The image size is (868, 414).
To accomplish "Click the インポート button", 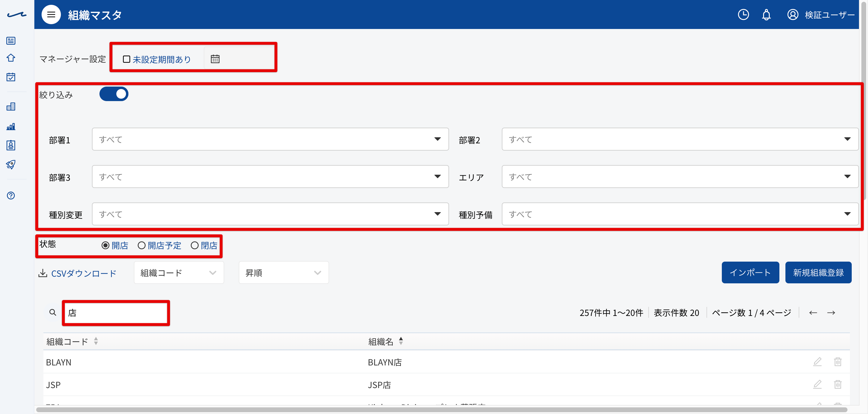I will pyautogui.click(x=750, y=272).
